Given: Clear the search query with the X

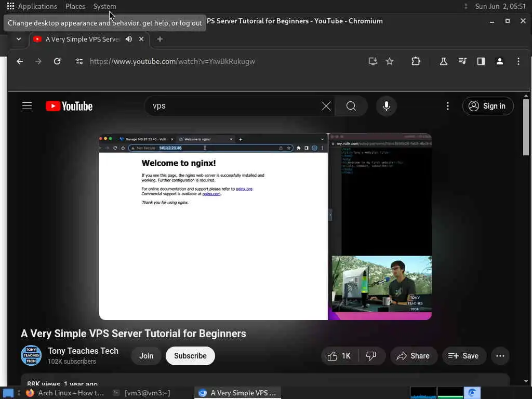Looking at the screenshot, I should [x=326, y=106].
